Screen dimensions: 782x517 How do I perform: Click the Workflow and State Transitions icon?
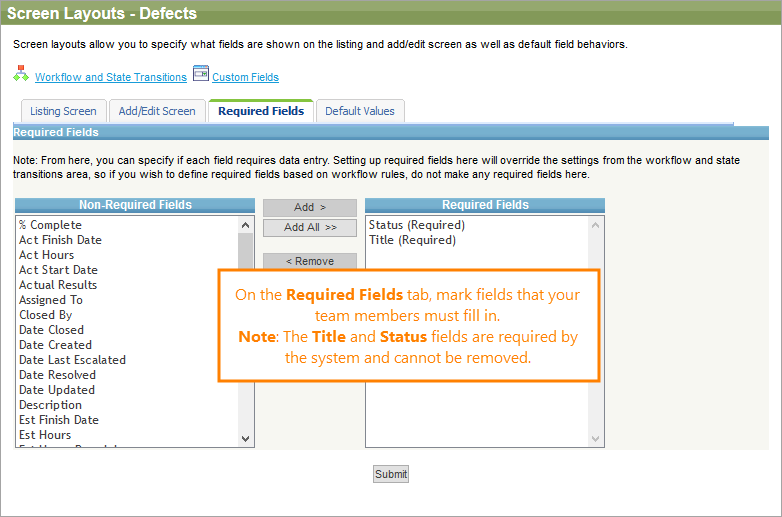[21, 75]
